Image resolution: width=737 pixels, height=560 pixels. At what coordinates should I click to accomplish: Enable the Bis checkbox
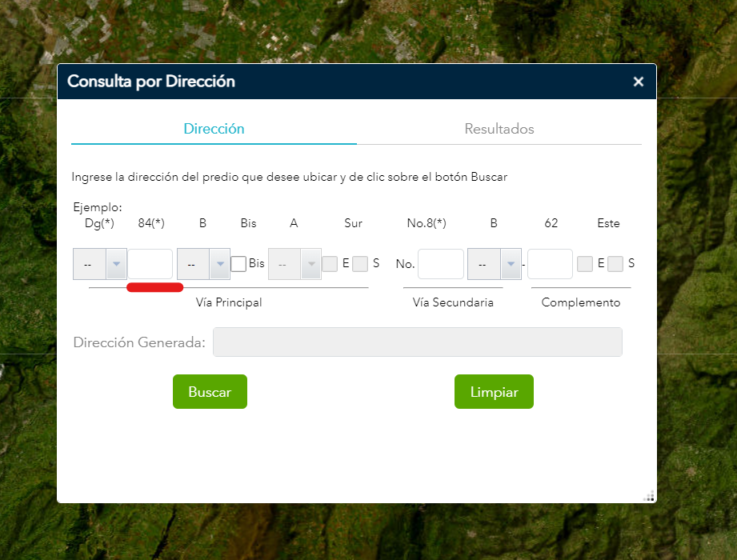[x=238, y=264]
